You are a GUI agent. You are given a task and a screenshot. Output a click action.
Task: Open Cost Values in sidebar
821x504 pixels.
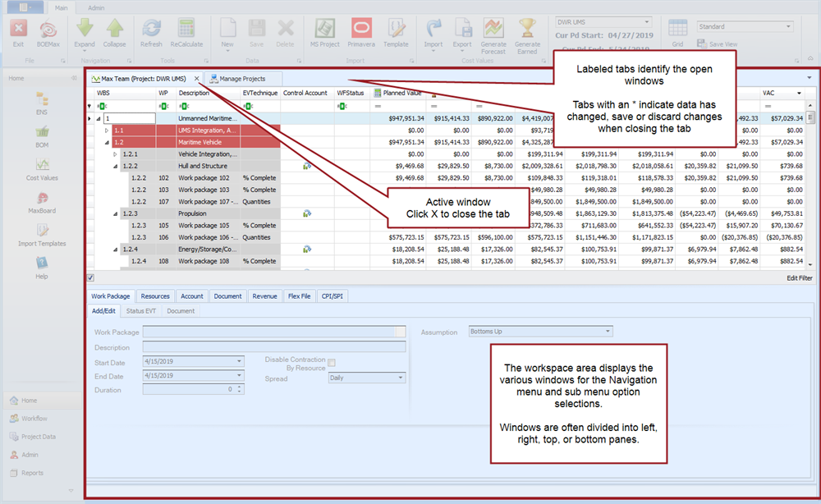click(x=42, y=169)
